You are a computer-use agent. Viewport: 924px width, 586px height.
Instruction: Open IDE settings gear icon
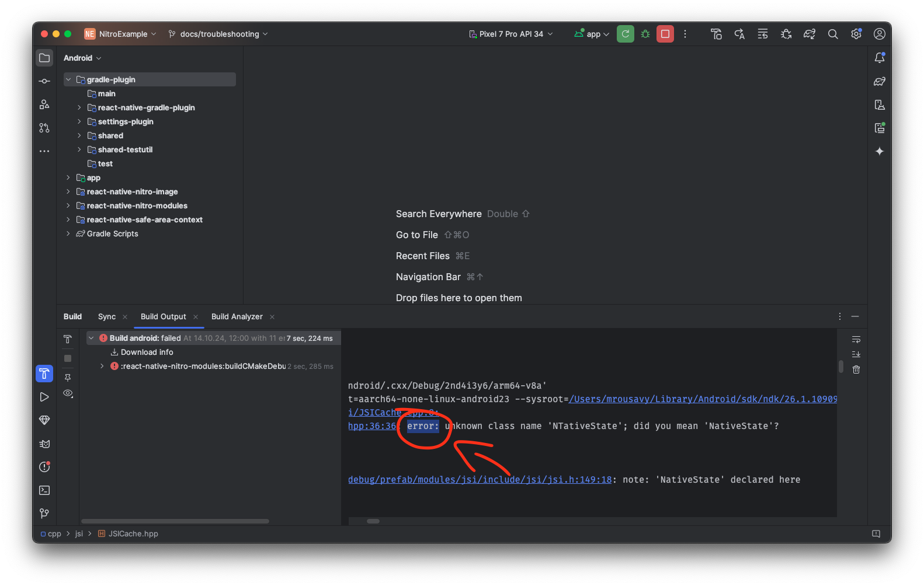click(856, 34)
